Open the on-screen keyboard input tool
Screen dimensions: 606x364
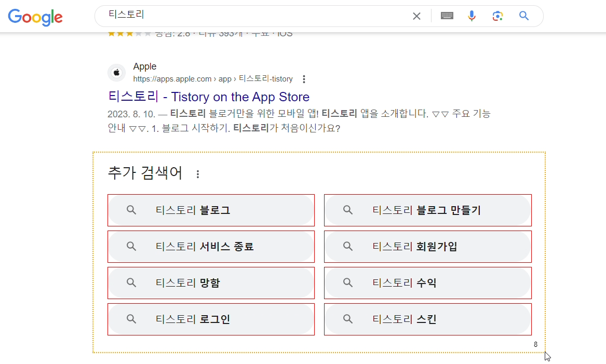[447, 16]
